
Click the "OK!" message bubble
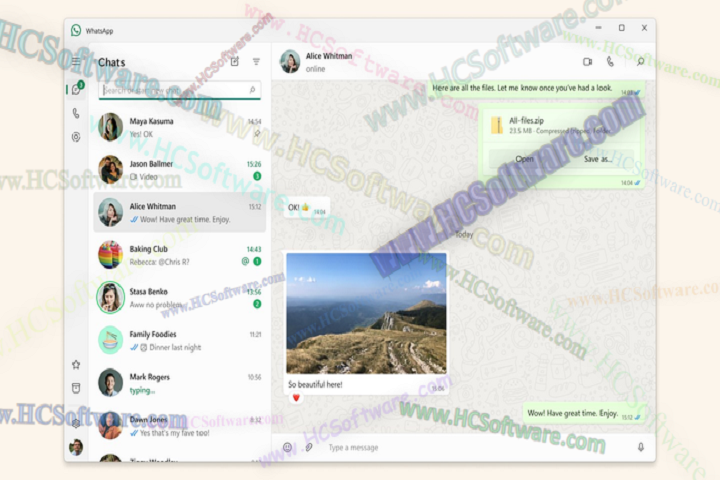click(x=306, y=208)
